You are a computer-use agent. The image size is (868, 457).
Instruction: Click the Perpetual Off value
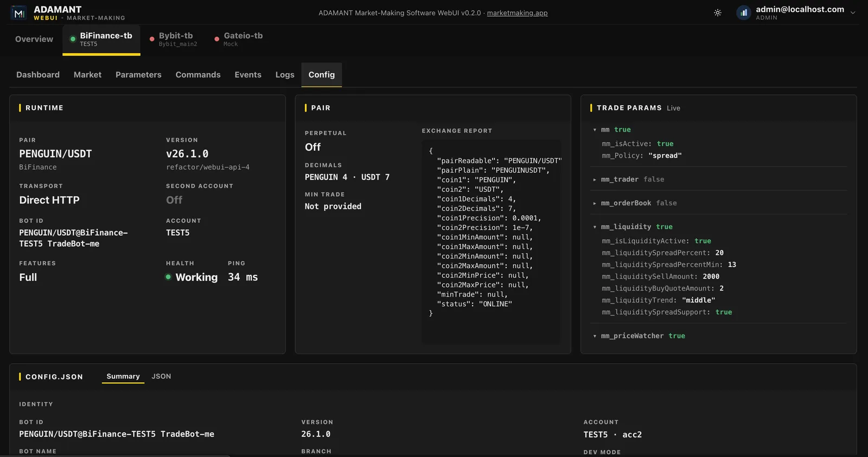click(x=312, y=147)
